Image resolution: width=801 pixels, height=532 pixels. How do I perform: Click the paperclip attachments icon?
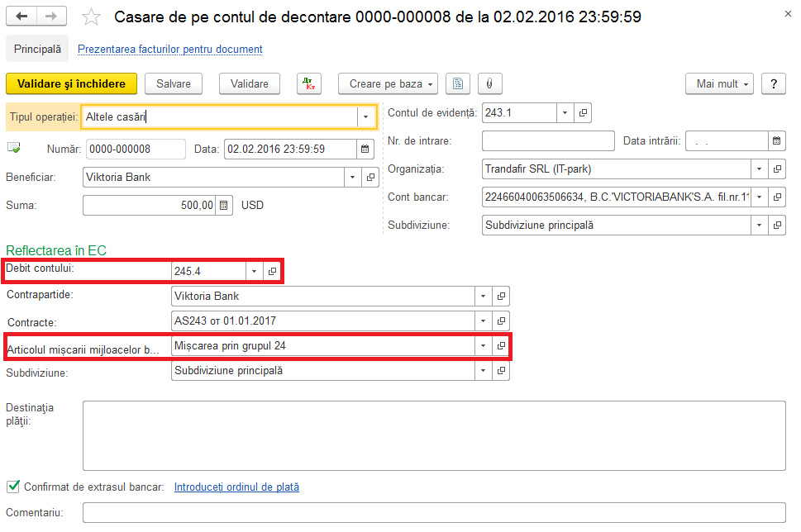489,83
